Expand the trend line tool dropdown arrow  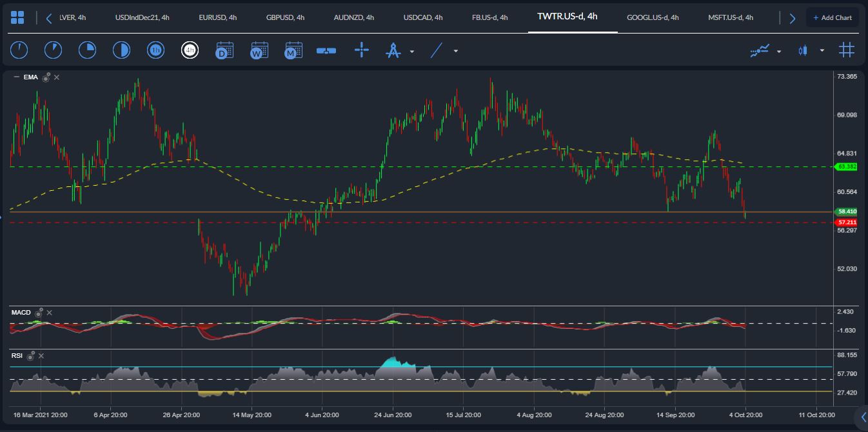pyautogui.click(x=456, y=51)
